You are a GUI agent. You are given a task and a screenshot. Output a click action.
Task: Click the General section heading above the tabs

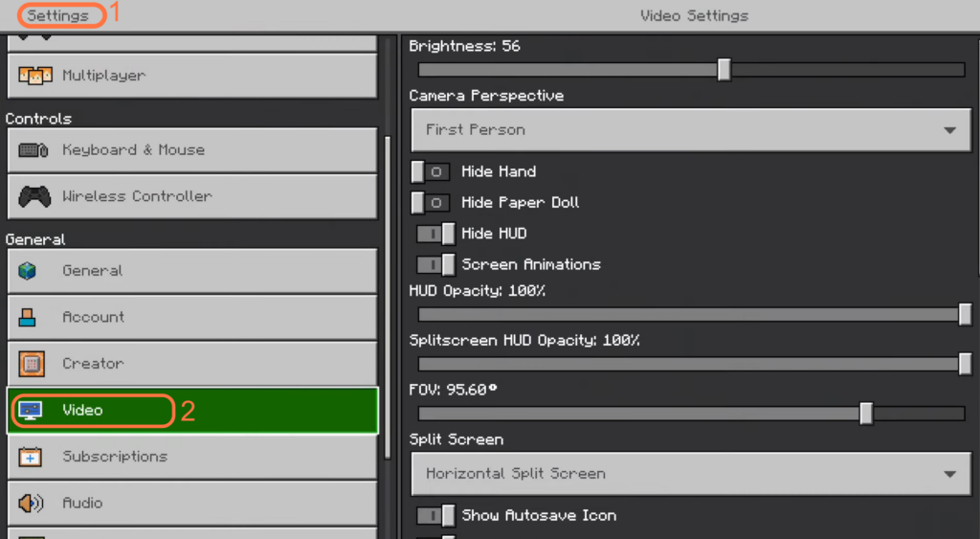35,239
